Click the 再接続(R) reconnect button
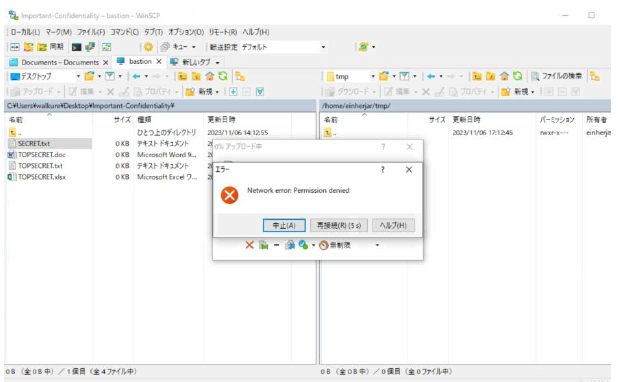 (x=339, y=225)
